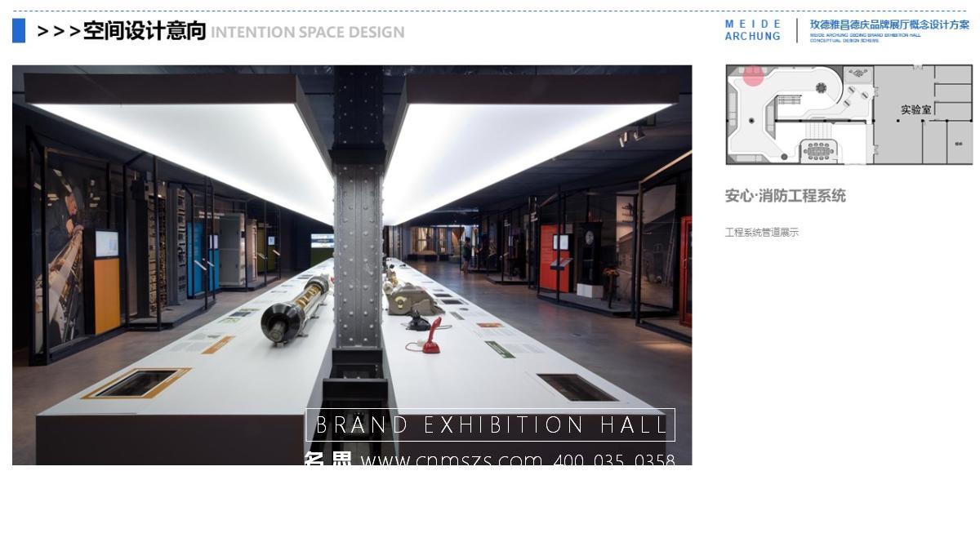This screenshot has height=551, width=980.
Task: Select the 实验室 room on the floor plan
Action: coord(915,109)
